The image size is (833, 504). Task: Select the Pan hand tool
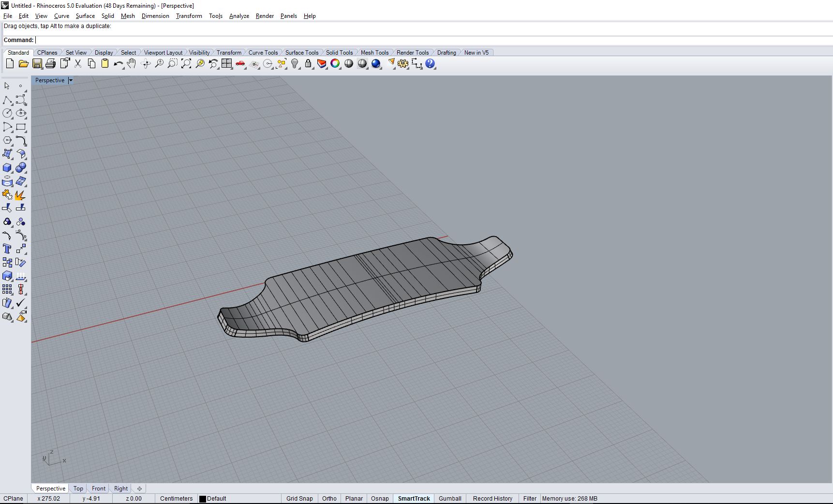[132, 63]
